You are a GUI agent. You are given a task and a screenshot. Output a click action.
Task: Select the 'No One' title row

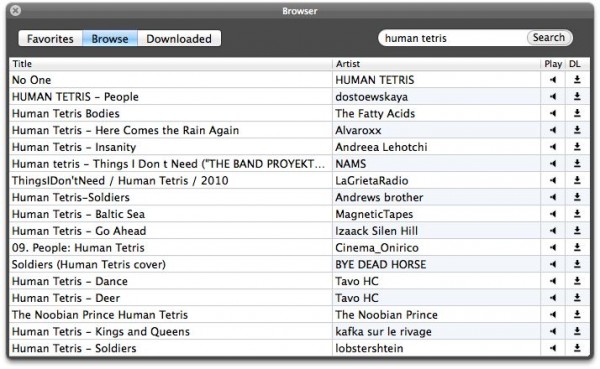[x=31, y=80]
